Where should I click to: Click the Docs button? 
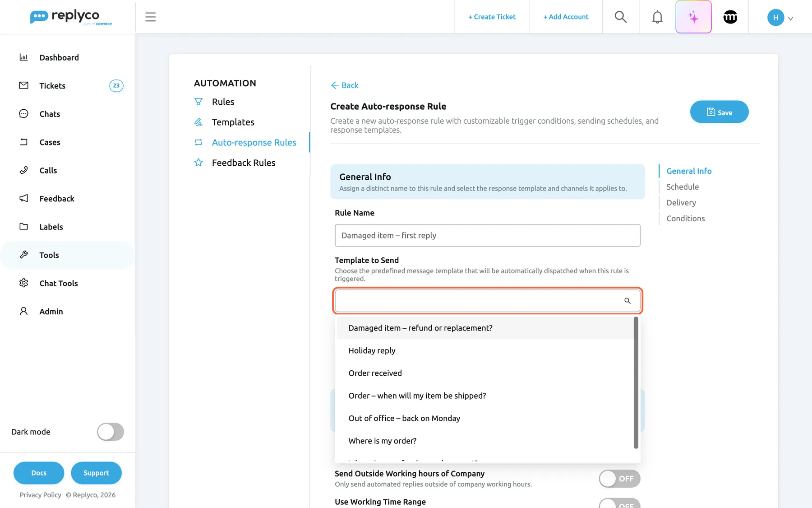[39, 473]
